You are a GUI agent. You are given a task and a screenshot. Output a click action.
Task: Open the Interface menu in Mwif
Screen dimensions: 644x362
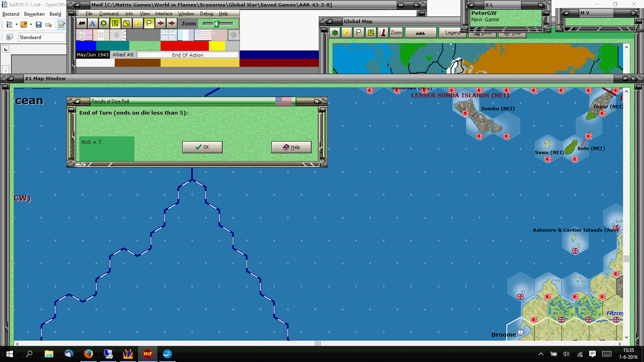(x=164, y=14)
